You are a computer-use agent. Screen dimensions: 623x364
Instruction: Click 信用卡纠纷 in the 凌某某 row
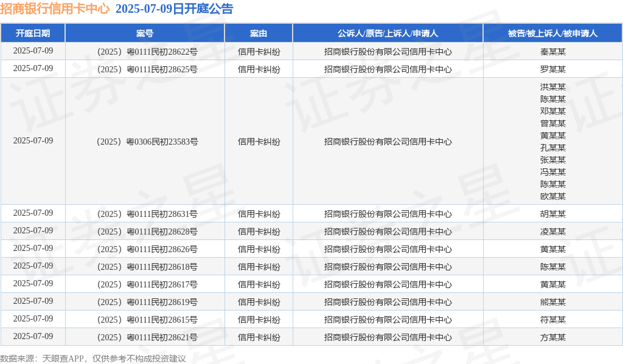(x=259, y=232)
